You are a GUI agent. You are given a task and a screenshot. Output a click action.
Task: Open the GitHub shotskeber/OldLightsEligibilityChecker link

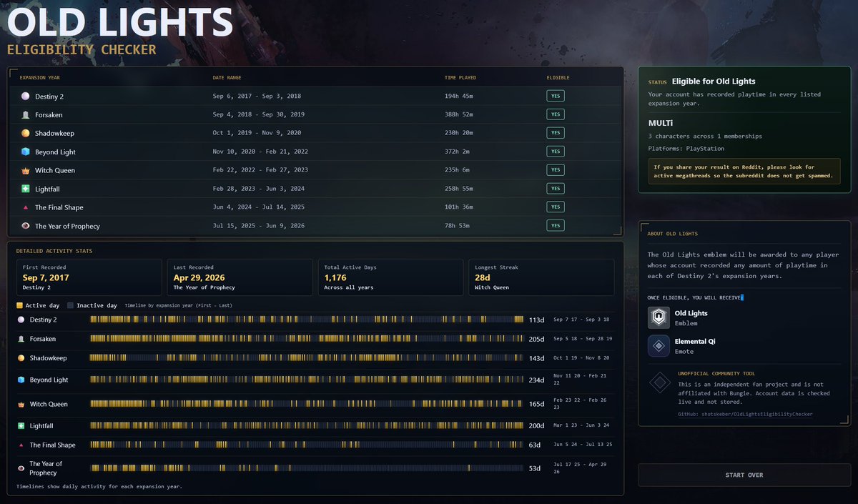click(x=745, y=414)
